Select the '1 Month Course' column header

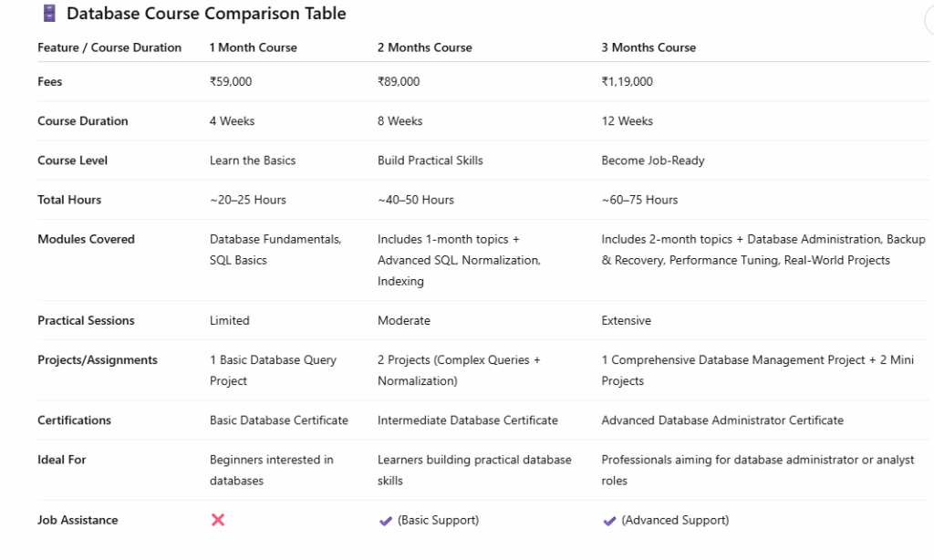[253, 47]
